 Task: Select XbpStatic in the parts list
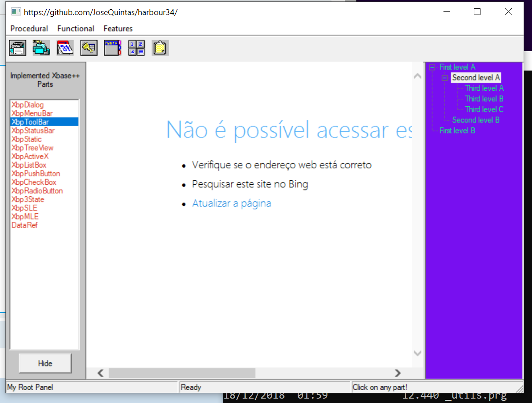[44, 139]
